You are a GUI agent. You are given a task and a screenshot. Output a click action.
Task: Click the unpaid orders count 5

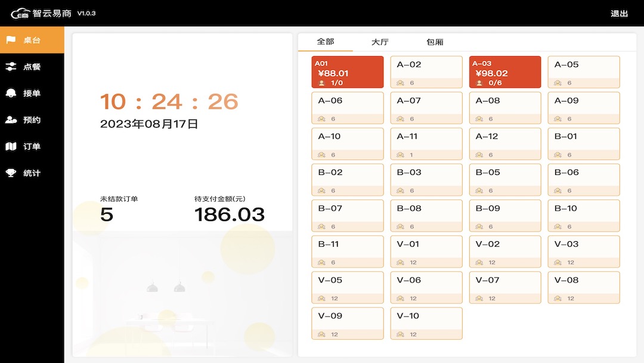click(x=107, y=214)
